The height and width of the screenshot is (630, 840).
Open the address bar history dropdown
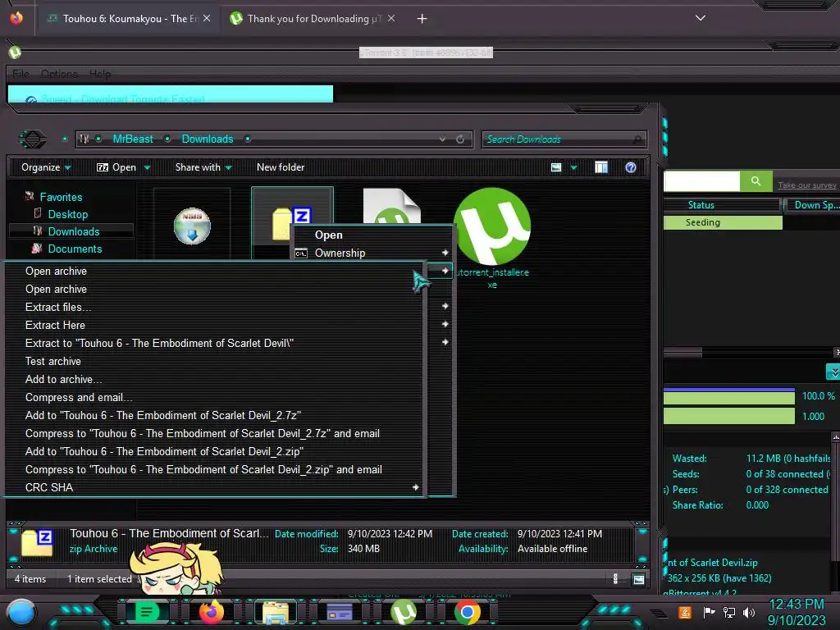[442, 139]
